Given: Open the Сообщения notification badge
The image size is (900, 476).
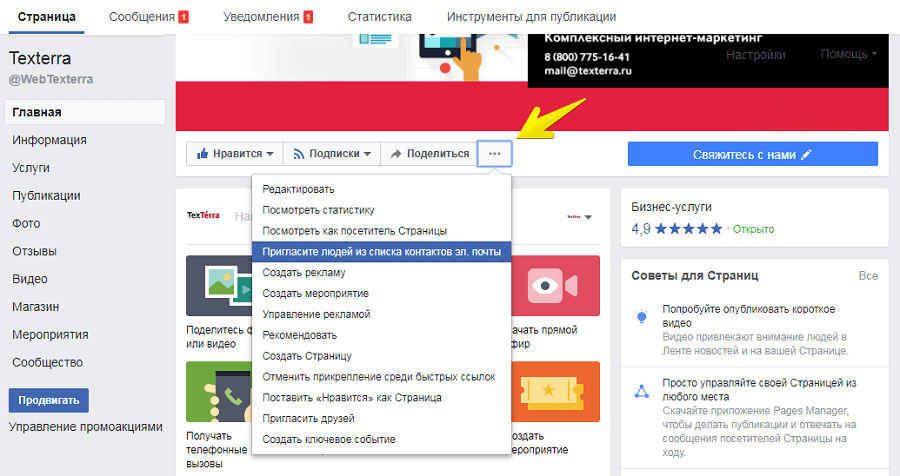Looking at the screenshot, I should pos(183,17).
